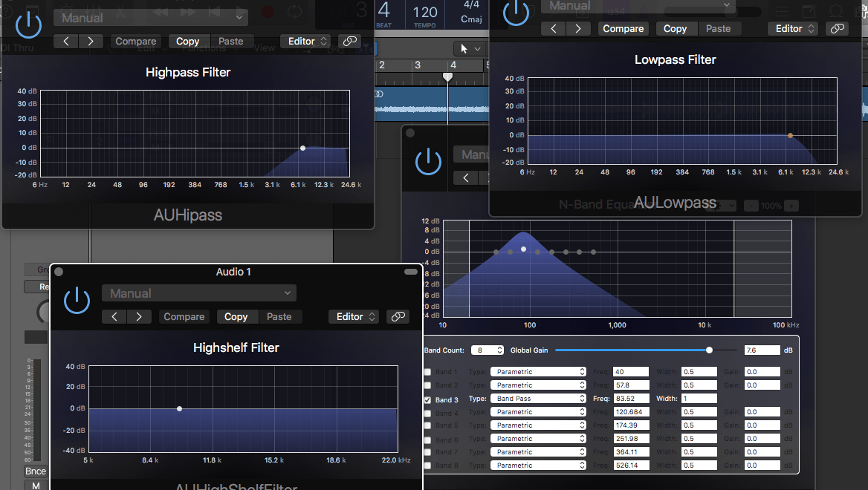Uncheck Band 3 in the N-Band Equalizer
The image size is (868, 490).
427,398
